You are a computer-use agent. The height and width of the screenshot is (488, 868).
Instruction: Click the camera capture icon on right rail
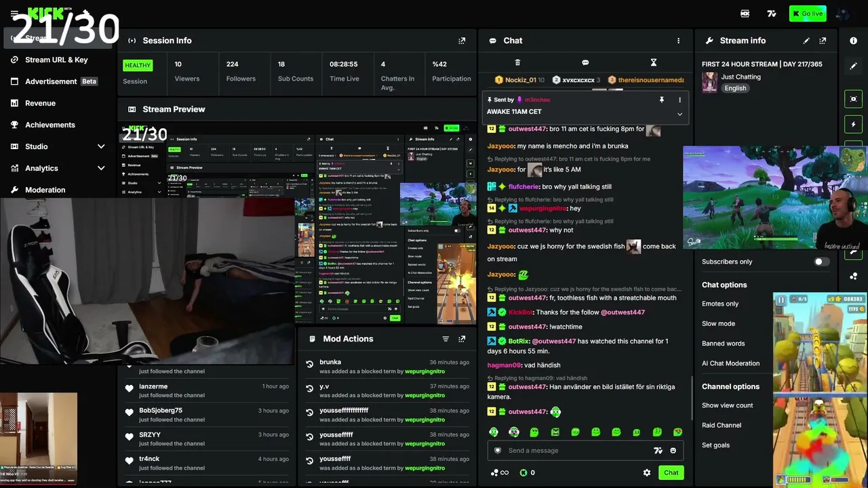853,99
